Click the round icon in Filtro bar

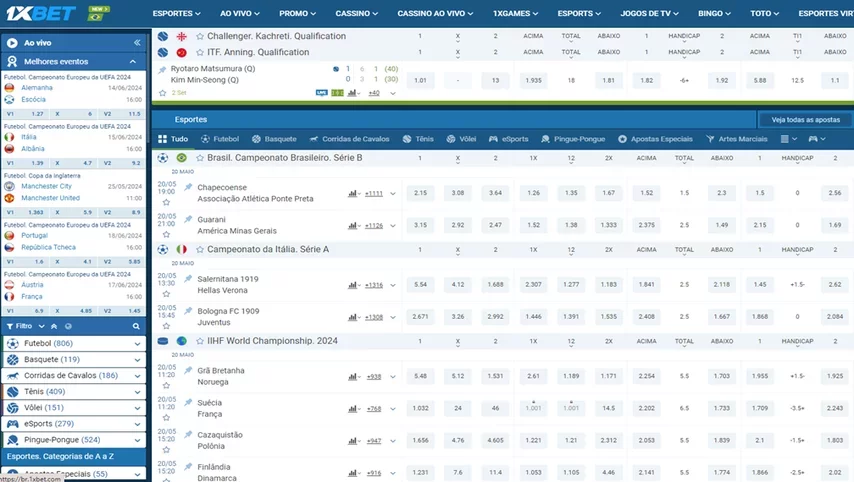pyautogui.click(x=68, y=326)
